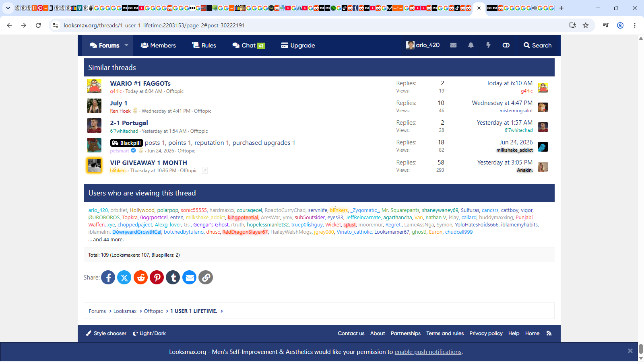Share thread via Facebook icon
Screen dimensions: 644x362
coord(108,278)
